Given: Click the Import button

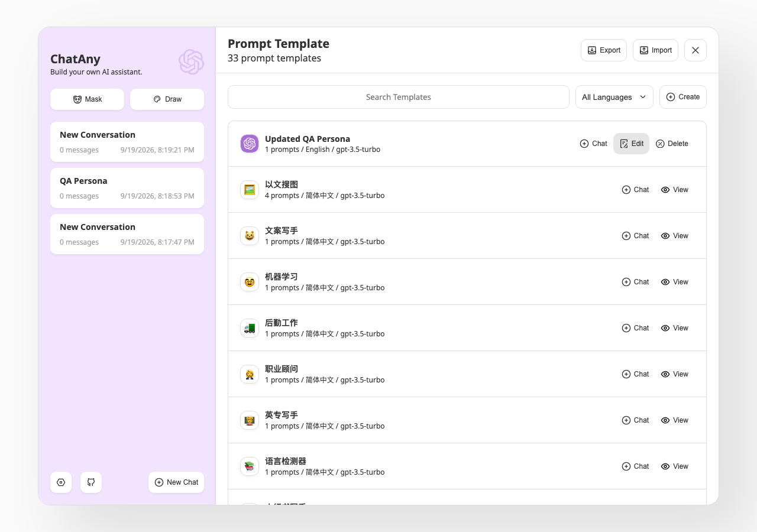Looking at the screenshot, I should pyautogui.click(x=655, y=50).
